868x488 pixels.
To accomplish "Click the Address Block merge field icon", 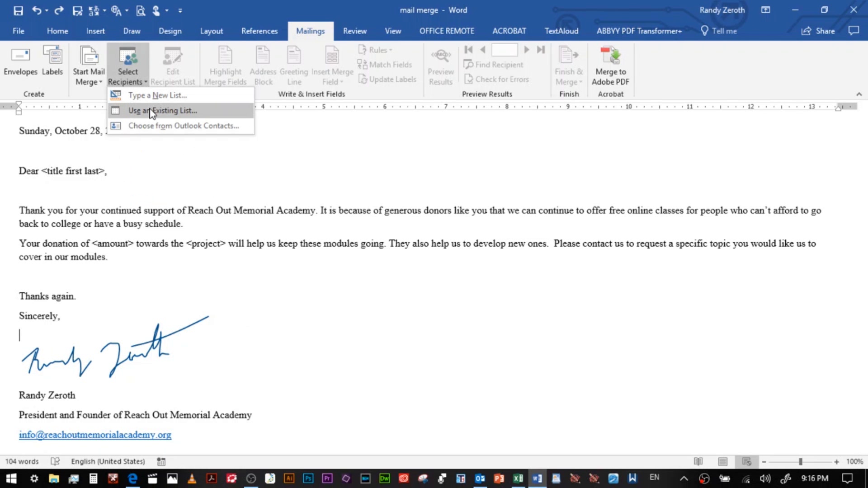I will pos(263,64).
